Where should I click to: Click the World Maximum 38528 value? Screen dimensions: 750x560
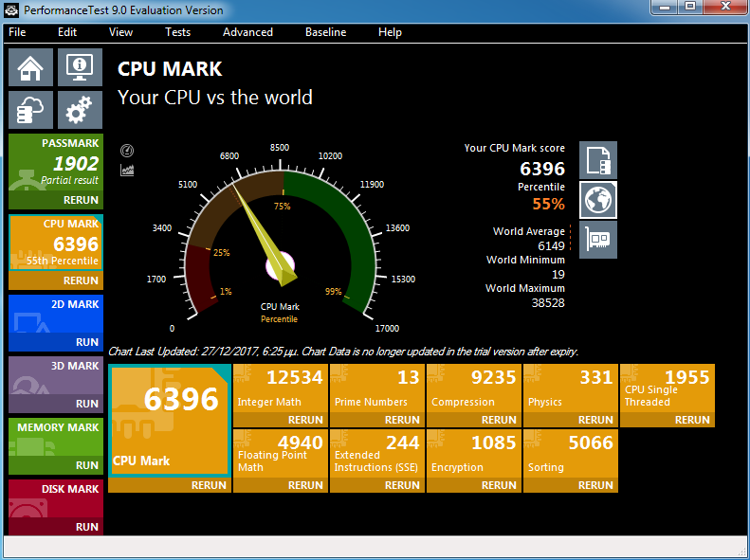[548, 302]
